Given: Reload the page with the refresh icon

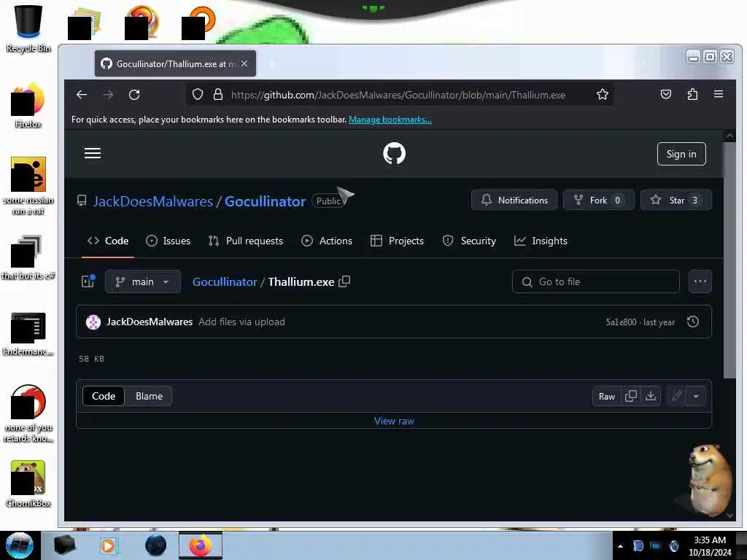Looking at the screenshot, I should pos(134,95).
